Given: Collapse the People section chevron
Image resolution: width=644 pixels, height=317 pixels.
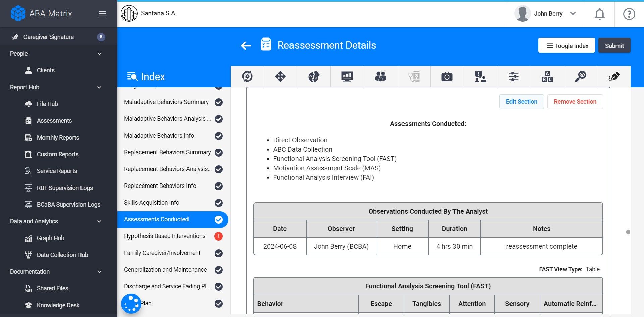Looking at the screenshot, I should point(99,54).
